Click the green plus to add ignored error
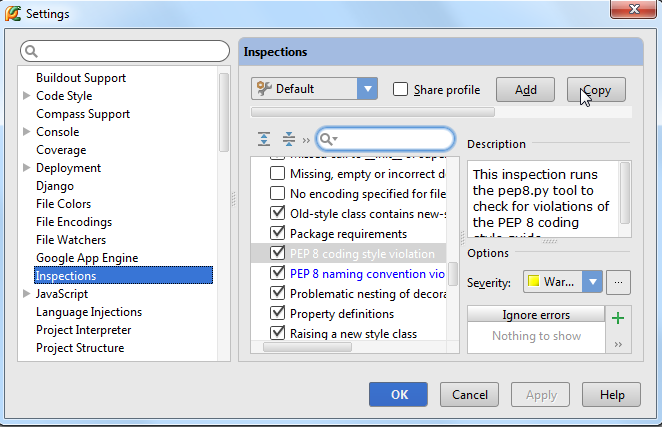The height and width of the screenshot is (427, 662). (617, 317)
